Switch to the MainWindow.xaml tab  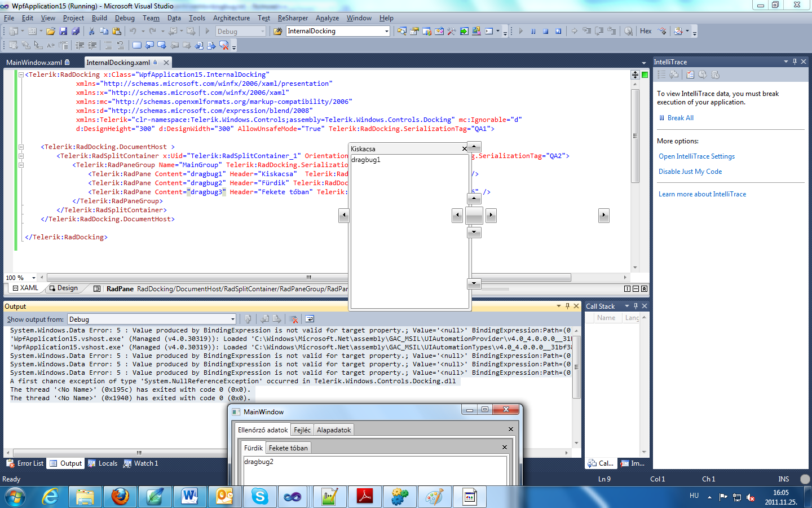pyautogui.click(x=34, y=63)
